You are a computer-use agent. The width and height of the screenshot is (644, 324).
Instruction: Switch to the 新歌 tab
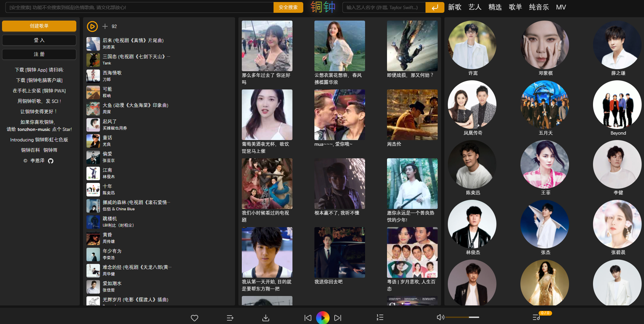[455, 7]
